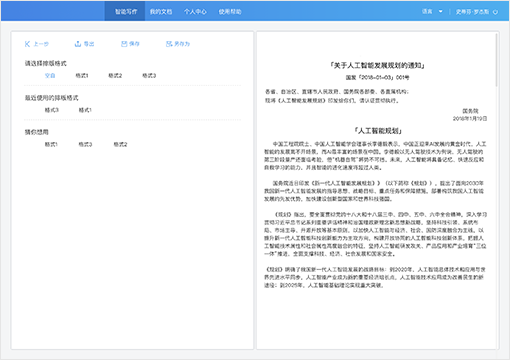Click the 上一步 back arrow icon
The width and height of the screenshot is (510, 360).
tap(27, 44)
